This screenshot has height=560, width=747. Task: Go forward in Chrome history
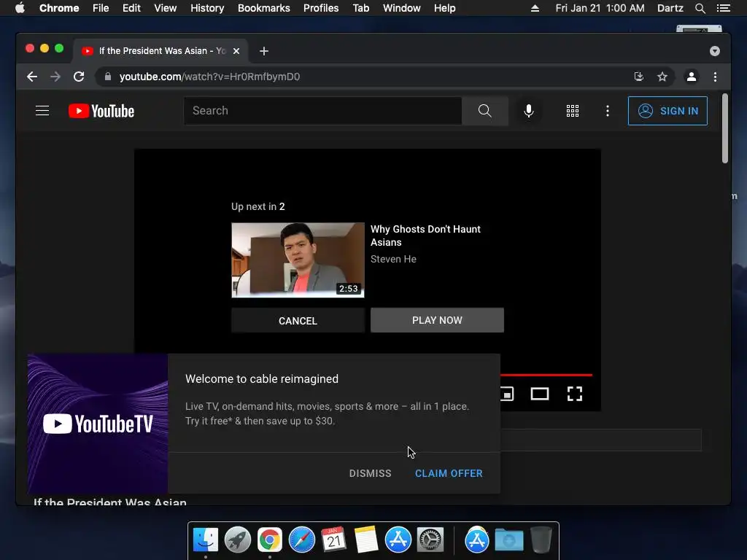(55, 77)
